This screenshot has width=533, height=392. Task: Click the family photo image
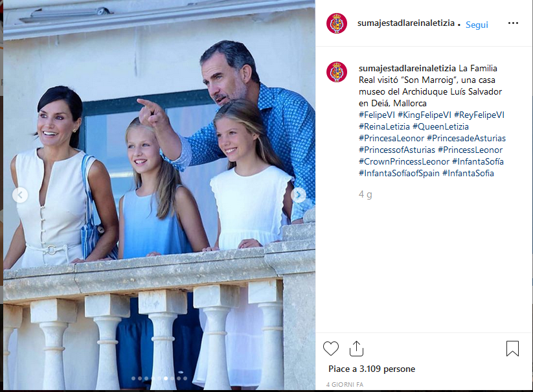(159, 195)
